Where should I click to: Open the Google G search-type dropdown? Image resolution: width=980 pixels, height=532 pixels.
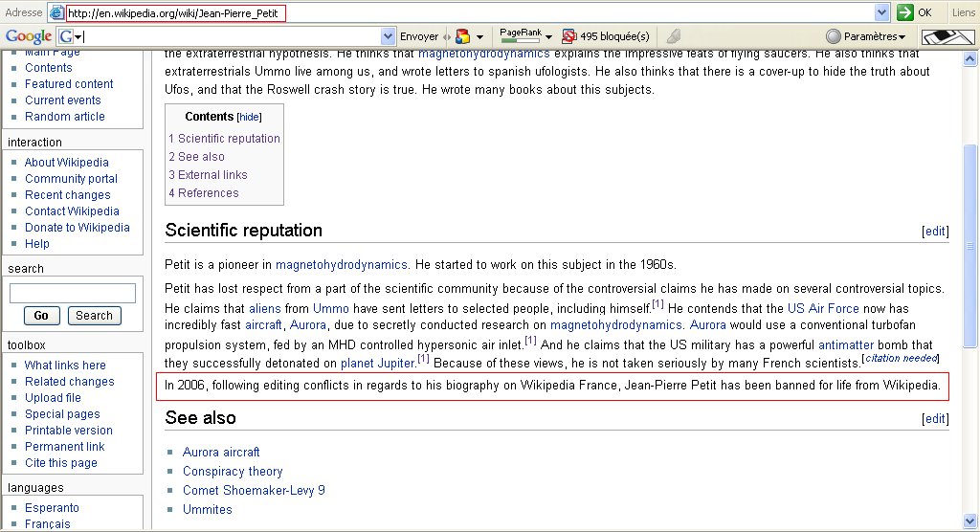[x=71, y=37]
